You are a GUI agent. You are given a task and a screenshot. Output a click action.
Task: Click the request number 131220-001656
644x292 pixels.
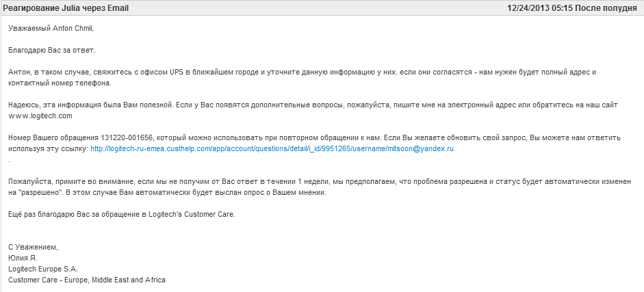127,138
